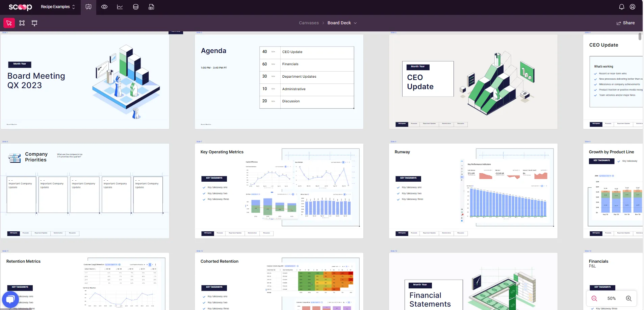Open the Recipe Examples workspace dropdown
This screenshot has height=310, width=644.
click(x=58, y=7)
